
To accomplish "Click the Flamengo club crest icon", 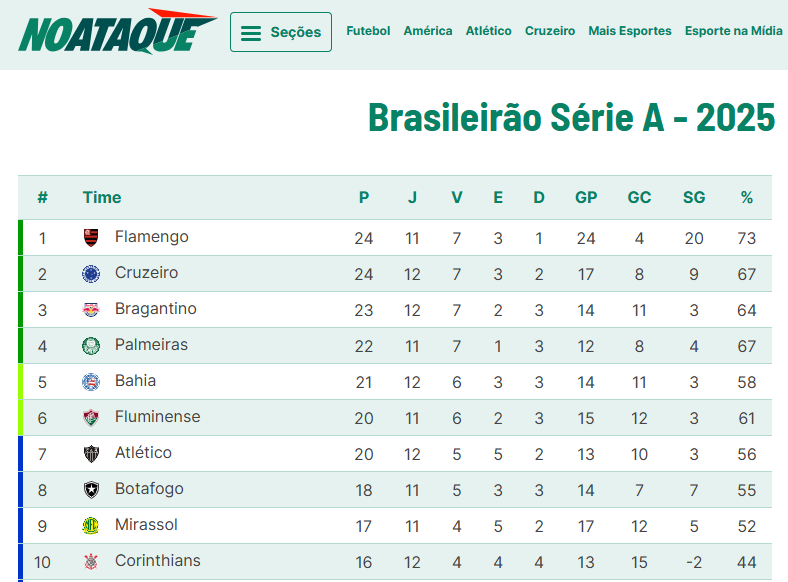I will pos(91,238).
